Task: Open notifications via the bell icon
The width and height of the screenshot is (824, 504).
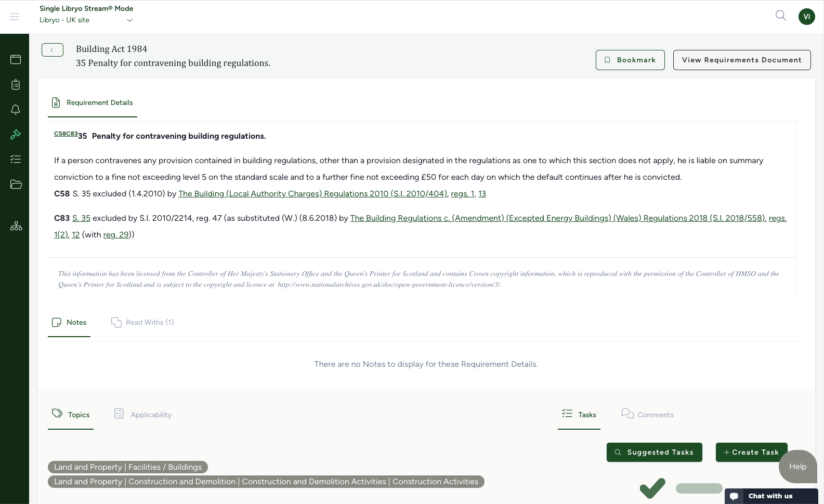Action: tap(15, 109)
